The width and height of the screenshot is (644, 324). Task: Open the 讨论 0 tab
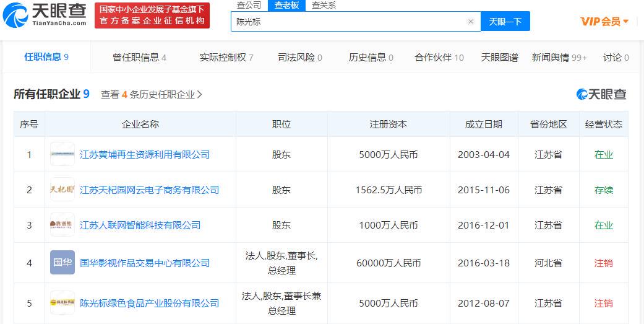point(616,58)
